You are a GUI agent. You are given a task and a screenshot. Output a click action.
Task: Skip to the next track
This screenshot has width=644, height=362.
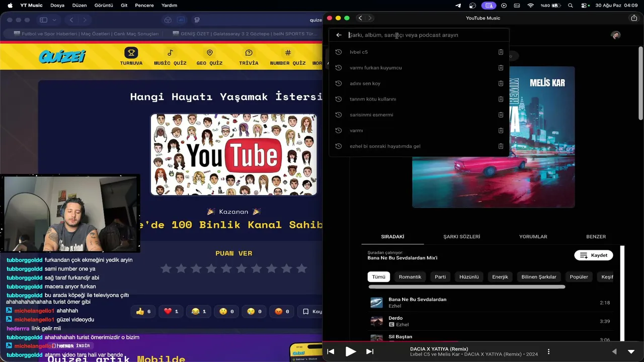coord(370,351)
